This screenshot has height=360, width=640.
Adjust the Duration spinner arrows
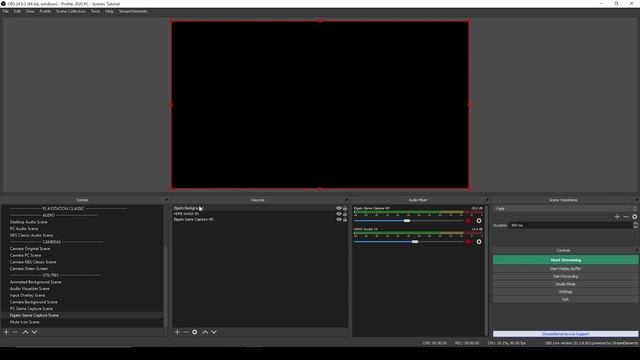[x=635, y=225]
